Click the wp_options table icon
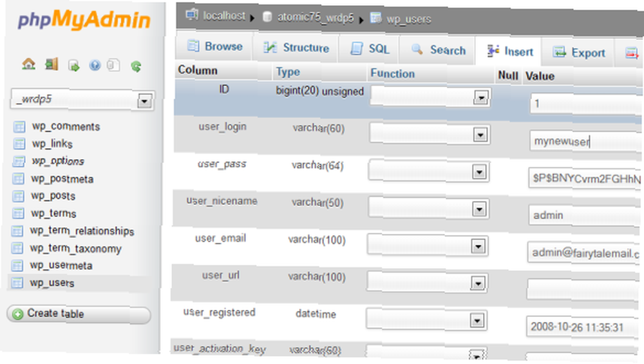Image resolution: width=644 pixels, height=364 pixels. click(x=19, y=161)
